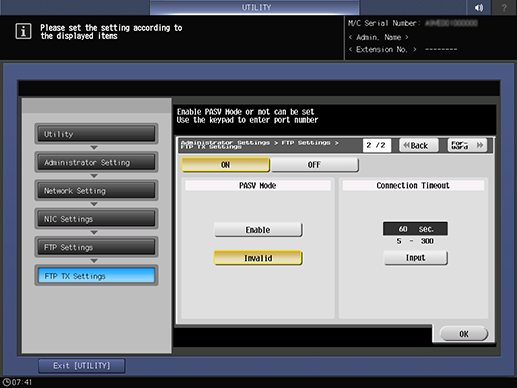The image size is (517, 388).
Task: Open Administrator Setting in the menu tree
Action: 96,162
